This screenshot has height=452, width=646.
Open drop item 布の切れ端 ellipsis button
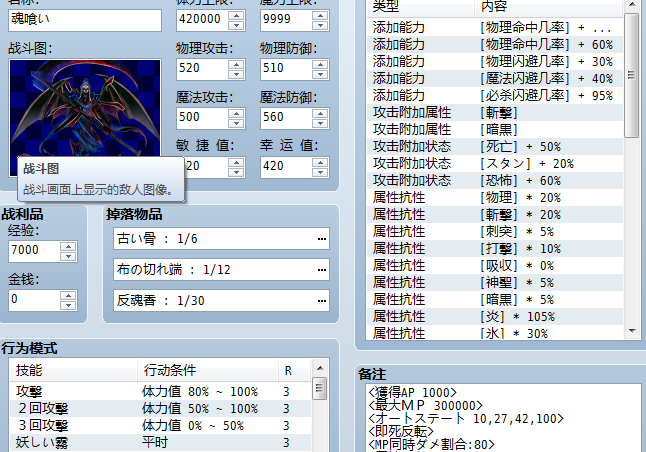(x=321, y=270)
